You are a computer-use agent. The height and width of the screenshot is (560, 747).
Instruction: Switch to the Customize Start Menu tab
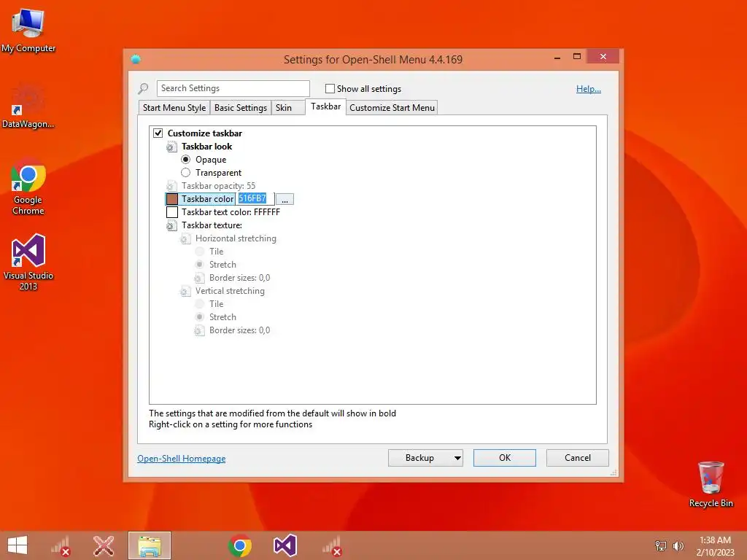[x=392, y=108]
